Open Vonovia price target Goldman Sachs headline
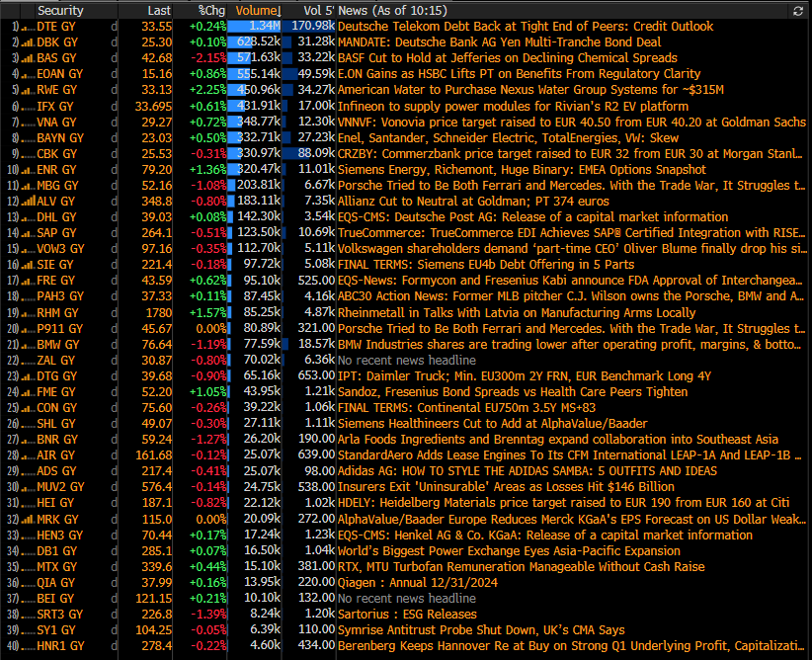Image resolution: width=812 pixels, height=660 pixels. pyautogui.click(x=572, y=123)
